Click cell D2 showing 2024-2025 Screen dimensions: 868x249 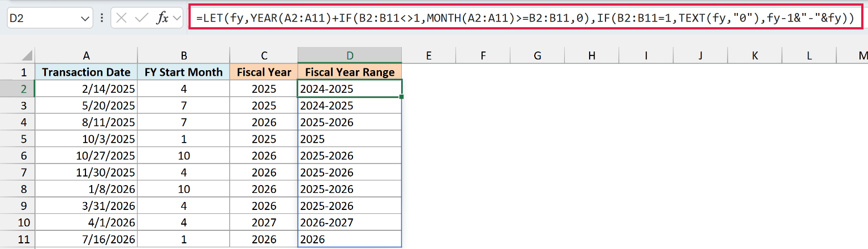(x=350, y=89)
